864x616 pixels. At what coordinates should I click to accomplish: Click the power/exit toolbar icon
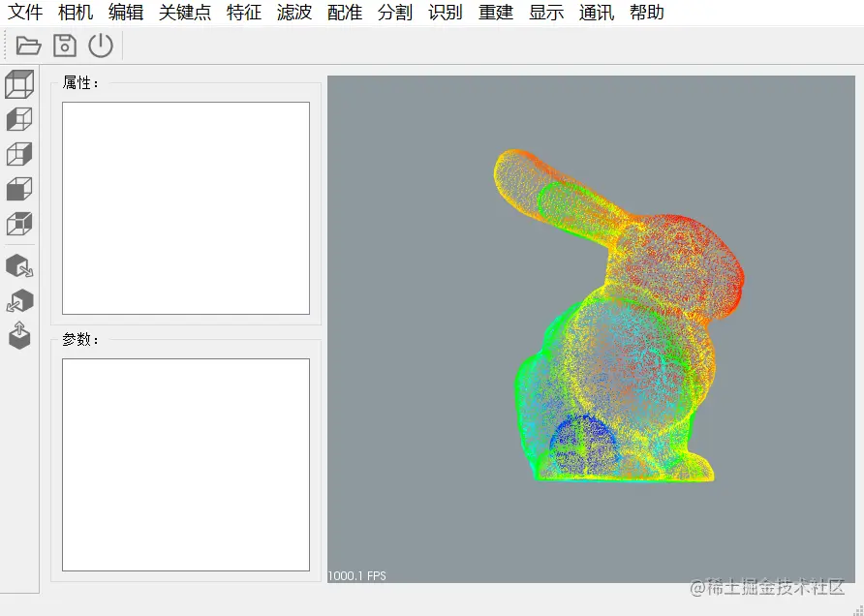[x=101, y=46]
